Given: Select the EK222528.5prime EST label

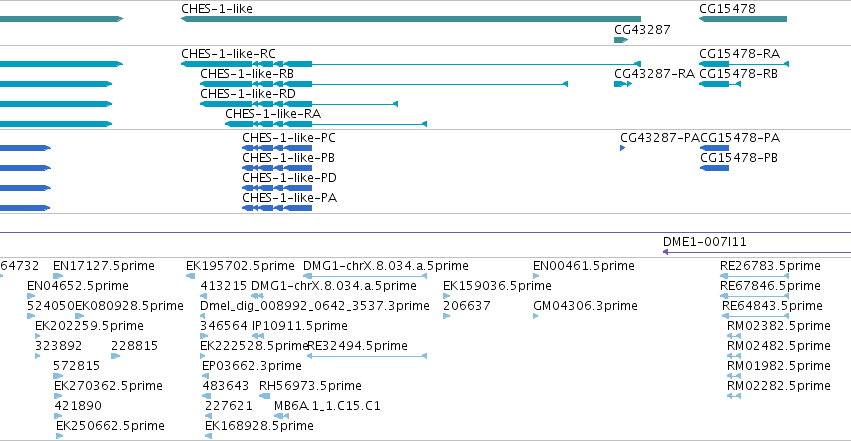Looking at the screenshot, I should (x=253, y=346).
